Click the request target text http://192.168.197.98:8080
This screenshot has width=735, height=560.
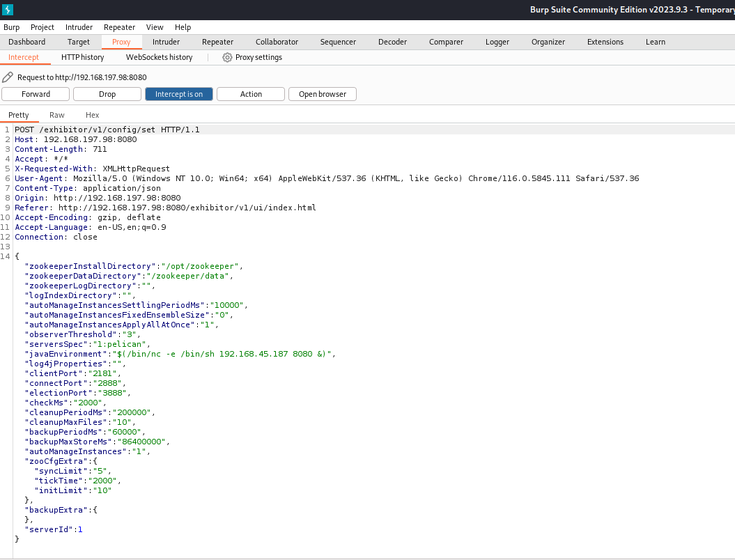click(x=101, y=77)
